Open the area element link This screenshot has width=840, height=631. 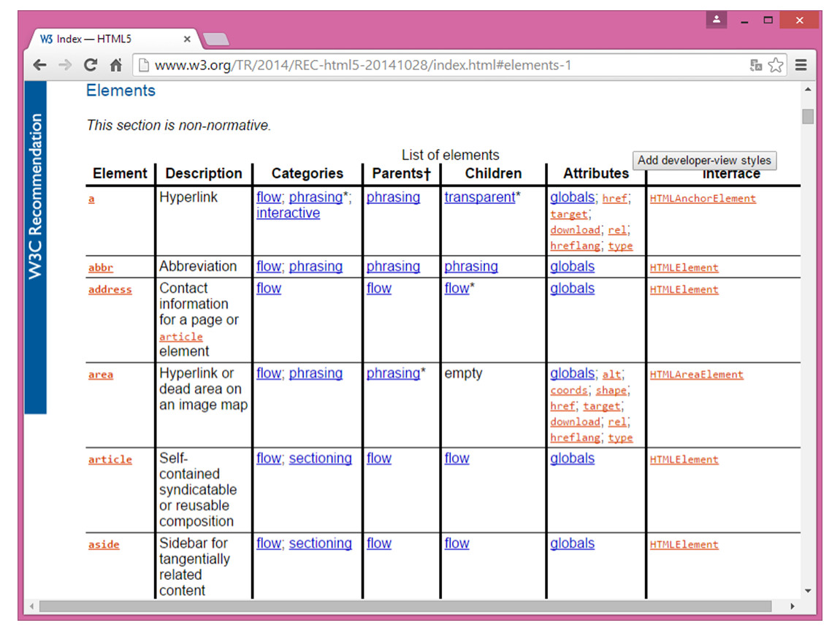pos(101,375)
